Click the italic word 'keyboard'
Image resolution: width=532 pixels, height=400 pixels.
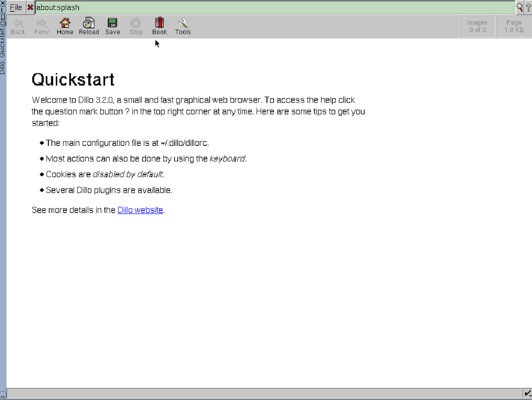point(227,159)
